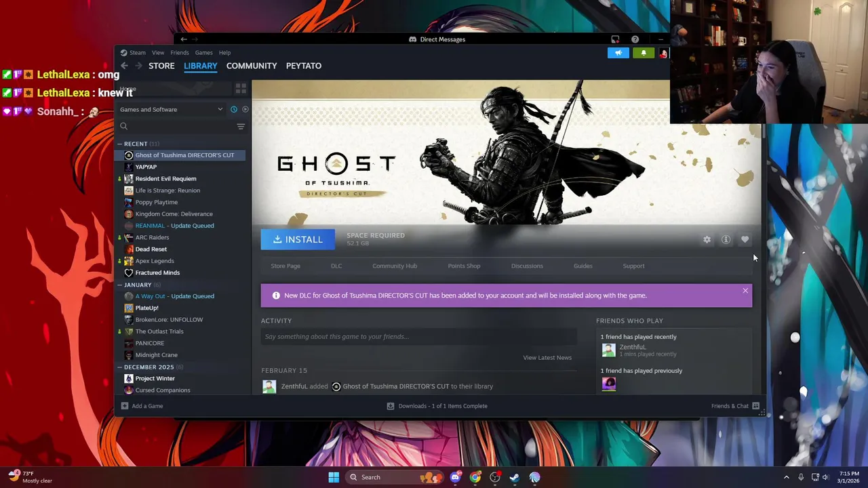Open the Steam menu
The image size is (868, 488).
click(x=138, y=53)
